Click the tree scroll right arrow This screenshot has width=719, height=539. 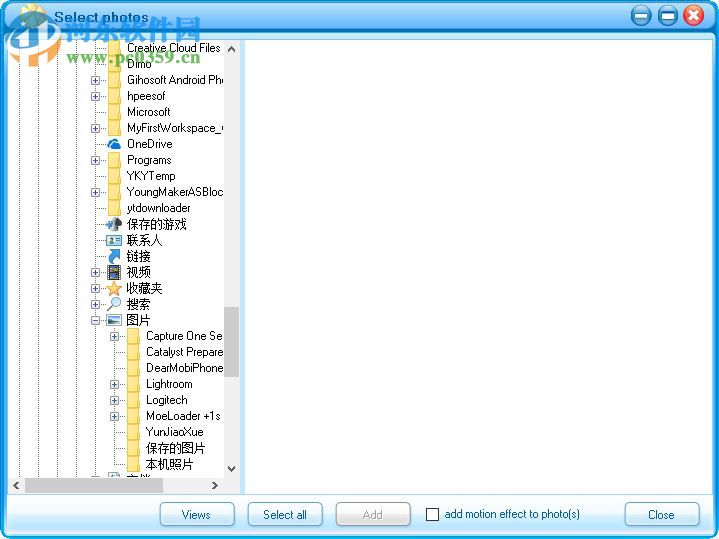(x=215, y=485)
